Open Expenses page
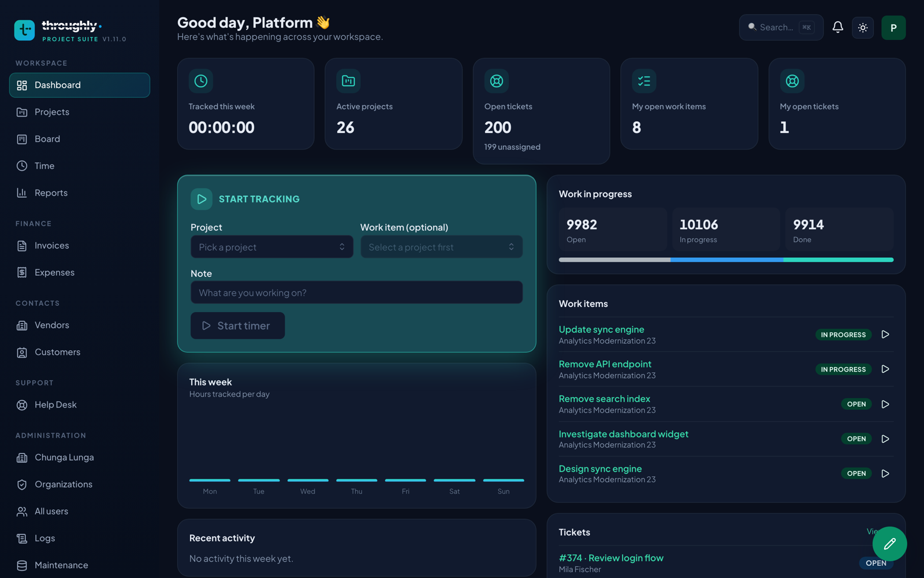924x578 pixels. 80,272
